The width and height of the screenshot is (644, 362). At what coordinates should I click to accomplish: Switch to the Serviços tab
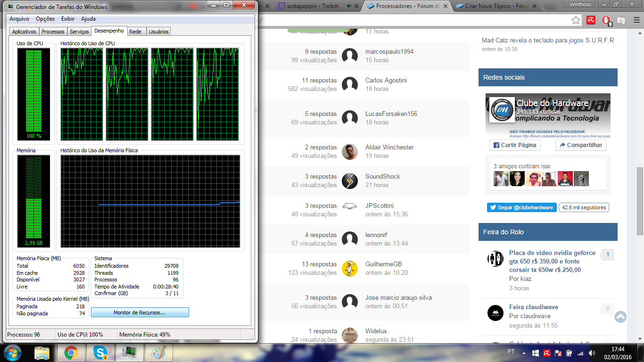point(79,32)
